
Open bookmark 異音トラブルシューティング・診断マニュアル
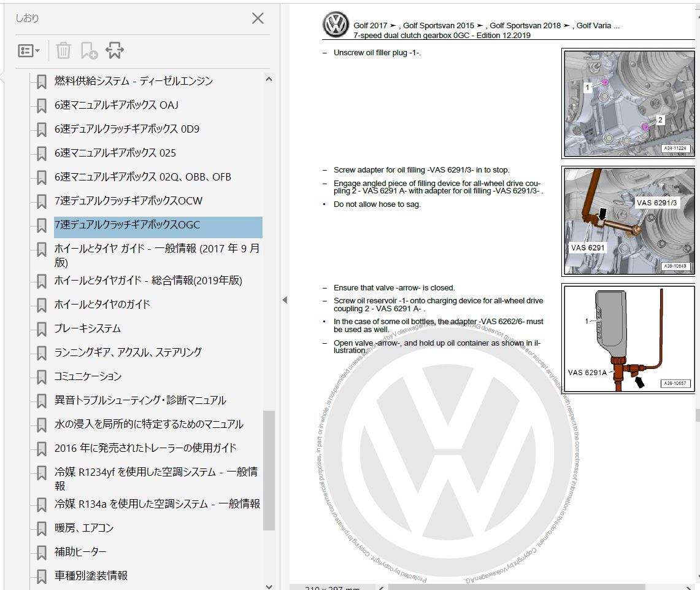pos(140,400)
